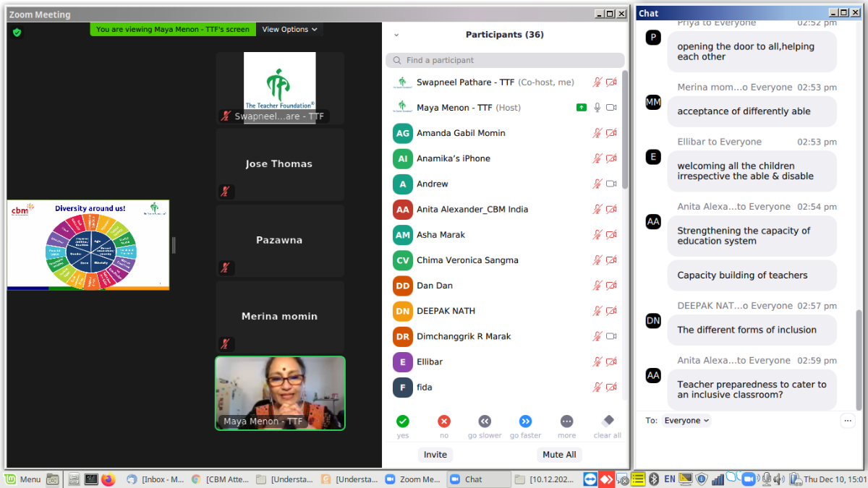
Task: Open the View Options dropdown
Action: [289, 30]
